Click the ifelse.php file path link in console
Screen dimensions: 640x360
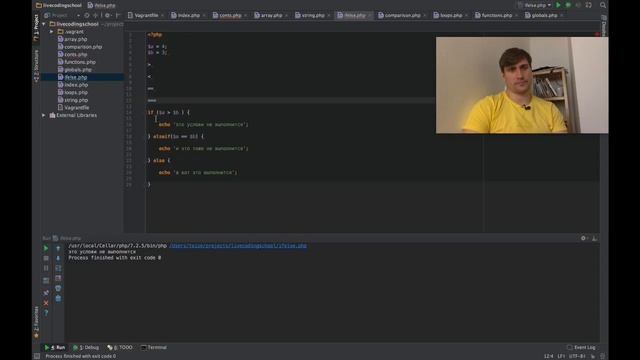coord(238,246)
